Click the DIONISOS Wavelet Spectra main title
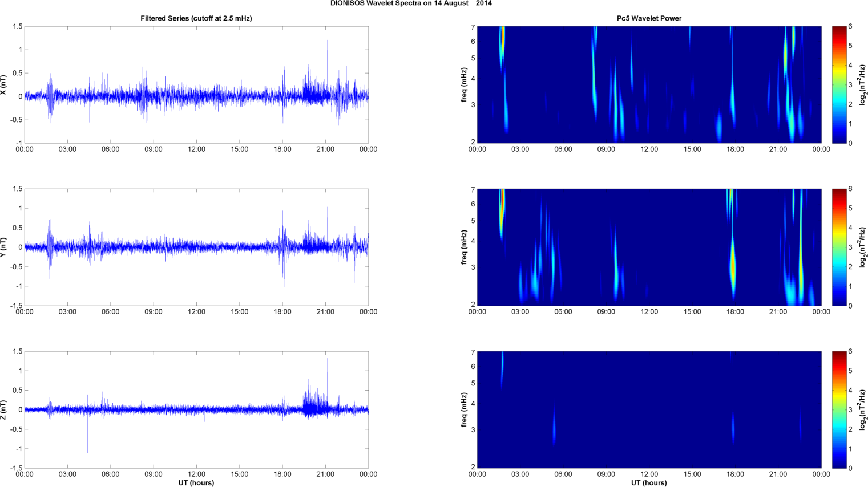The width and height of the screenshot is (868, 487). point(411,3)
